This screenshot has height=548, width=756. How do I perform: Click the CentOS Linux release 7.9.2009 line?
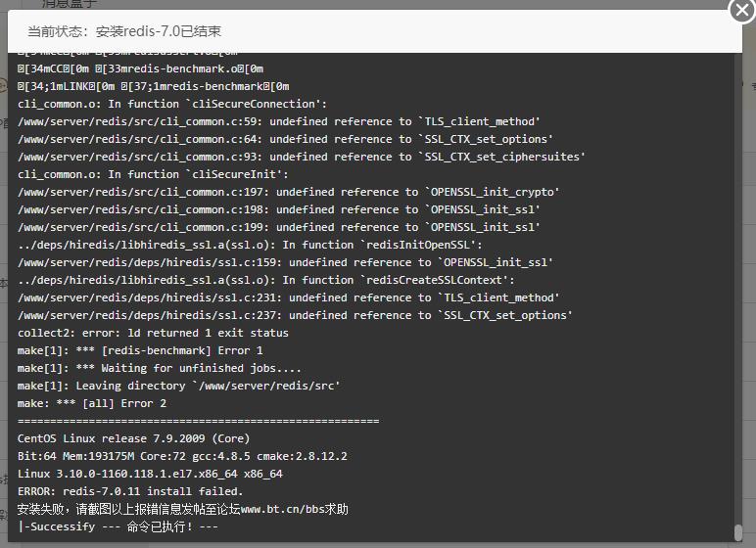133,438
